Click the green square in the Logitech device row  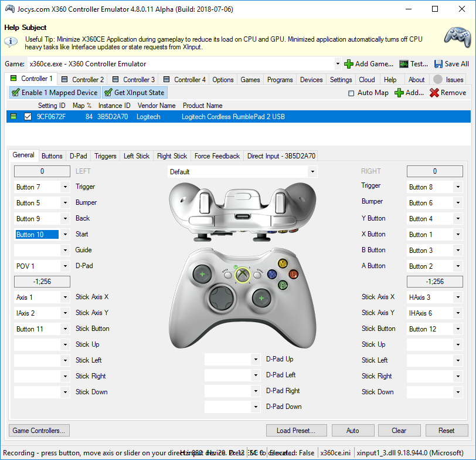13,116
